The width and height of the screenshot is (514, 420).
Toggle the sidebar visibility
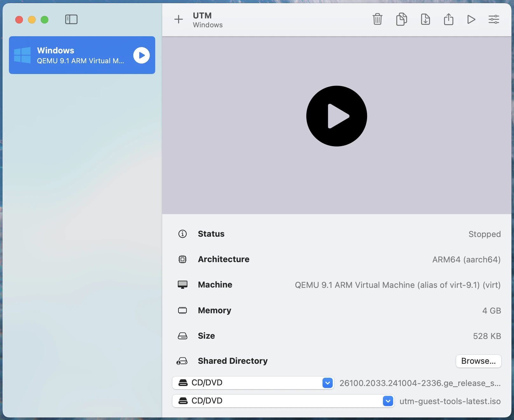(71, 19)
